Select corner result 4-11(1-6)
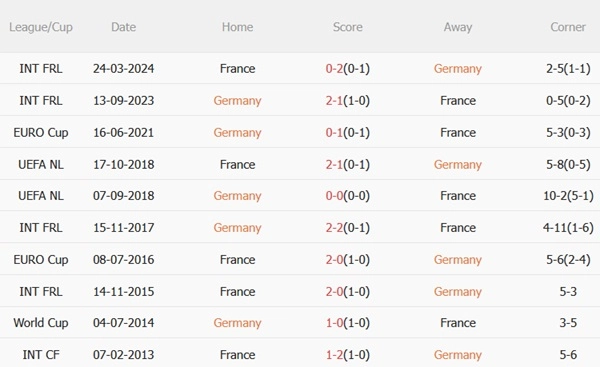The width and height of the screenshot is (600, 367). tap(568, 228)
